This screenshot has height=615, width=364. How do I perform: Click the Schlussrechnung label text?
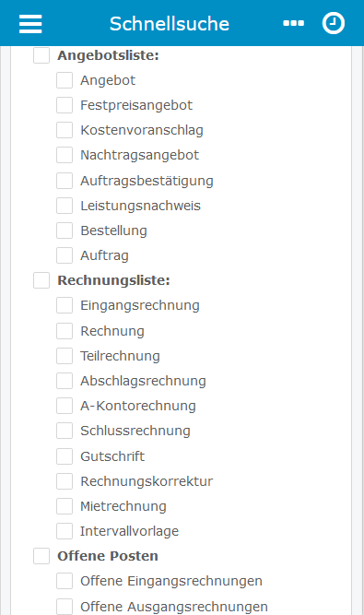coord(135,431)
